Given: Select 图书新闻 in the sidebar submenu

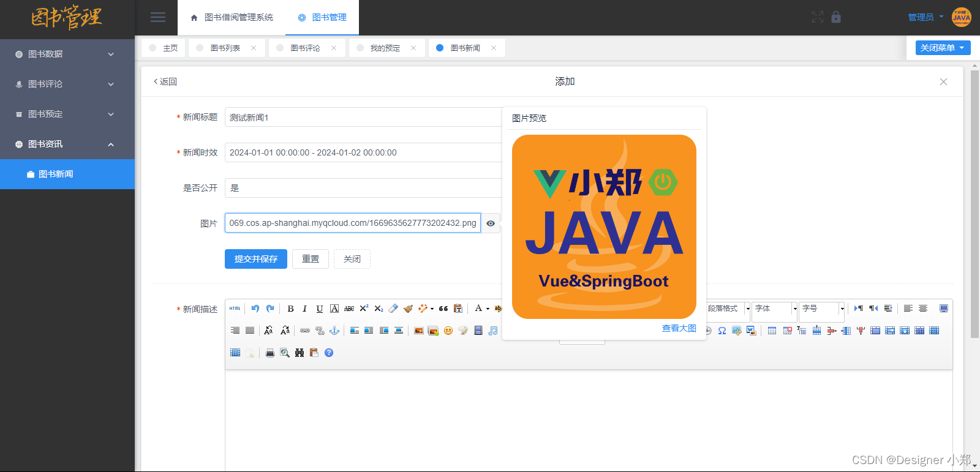Looking at the screenshot, I should [x=67, y=174].
